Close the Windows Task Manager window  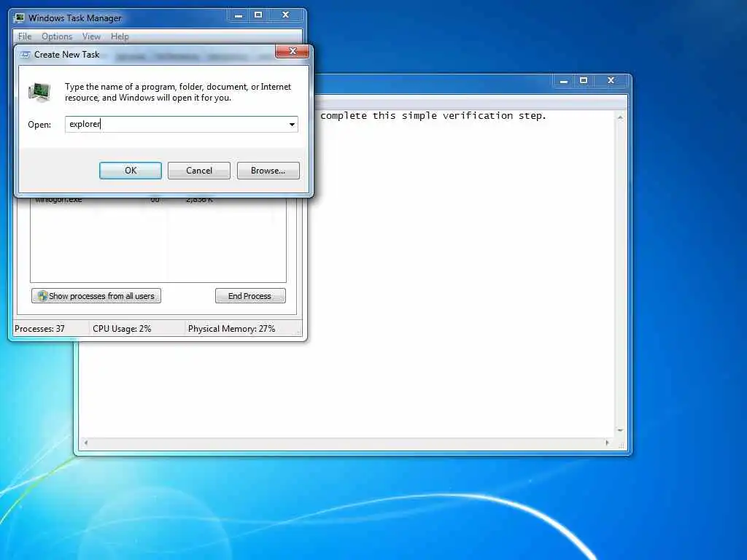[x=285, y=15]
